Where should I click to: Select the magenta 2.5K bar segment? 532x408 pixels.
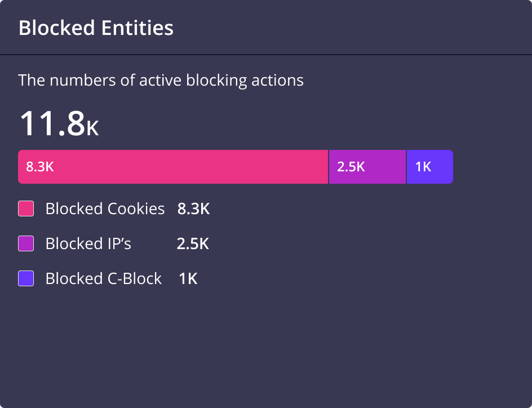click(x=367, y=167)
